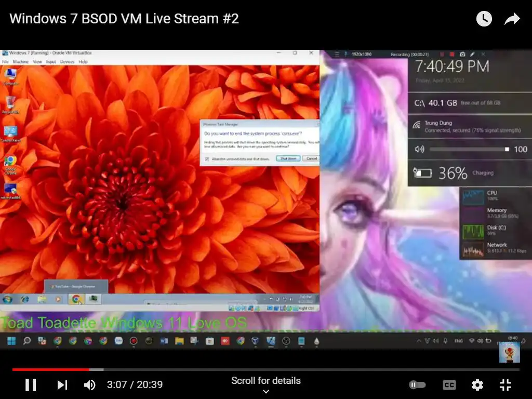This screenshot has height=399, width=532.
Task: Expand details via Scroll for details chevron
Action: pyautogui.click(x=266, y=391)
